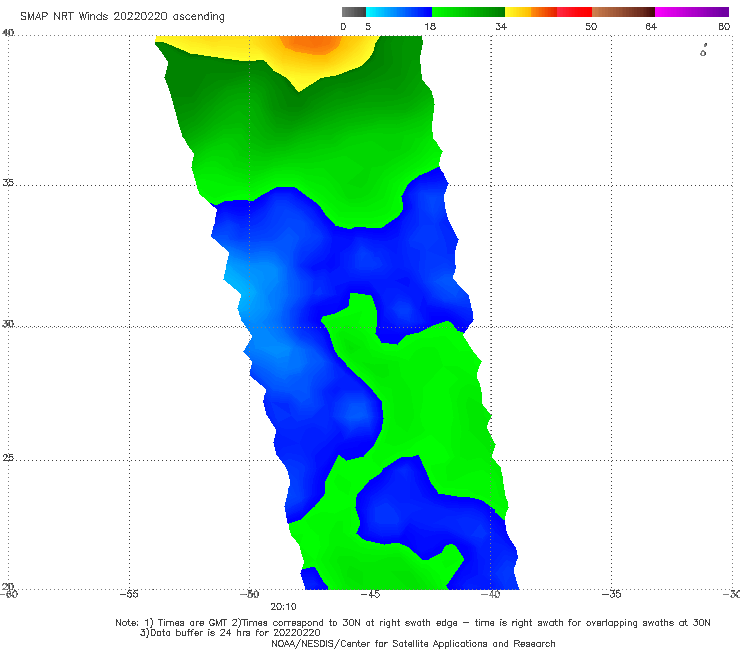Click the longitude axis label '-55'
The height and width of the screenshot is (650, 740).
tap(129, 594)
